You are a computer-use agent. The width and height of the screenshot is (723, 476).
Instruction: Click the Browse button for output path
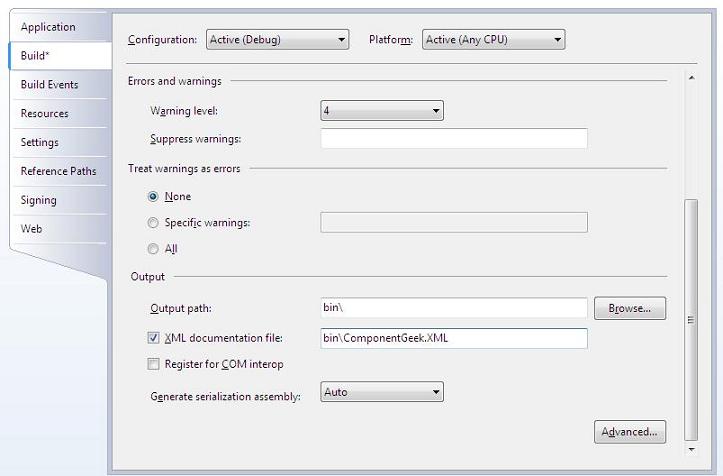tap(630, 308)
